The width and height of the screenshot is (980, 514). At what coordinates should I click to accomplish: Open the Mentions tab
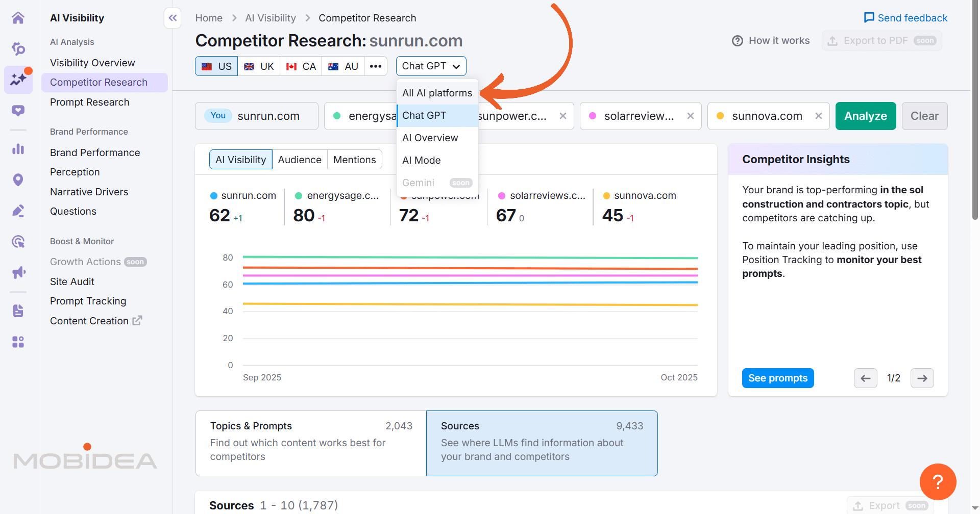(x=354, y=159)
